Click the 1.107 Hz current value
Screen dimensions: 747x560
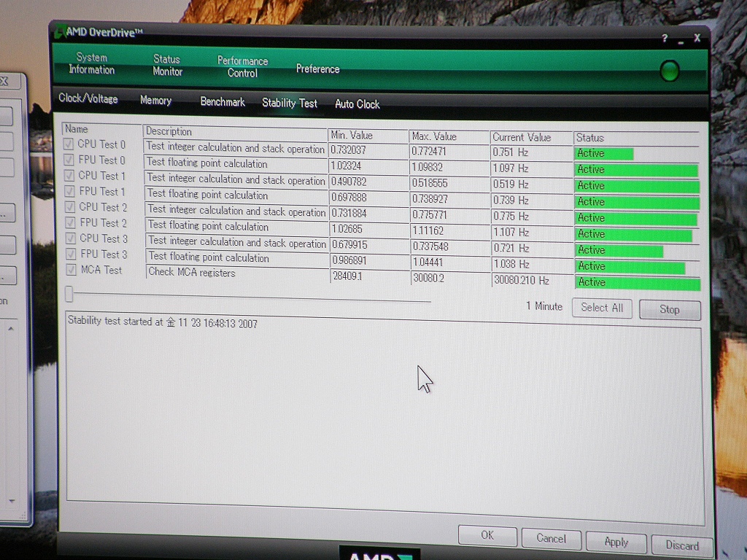(511, 233)
